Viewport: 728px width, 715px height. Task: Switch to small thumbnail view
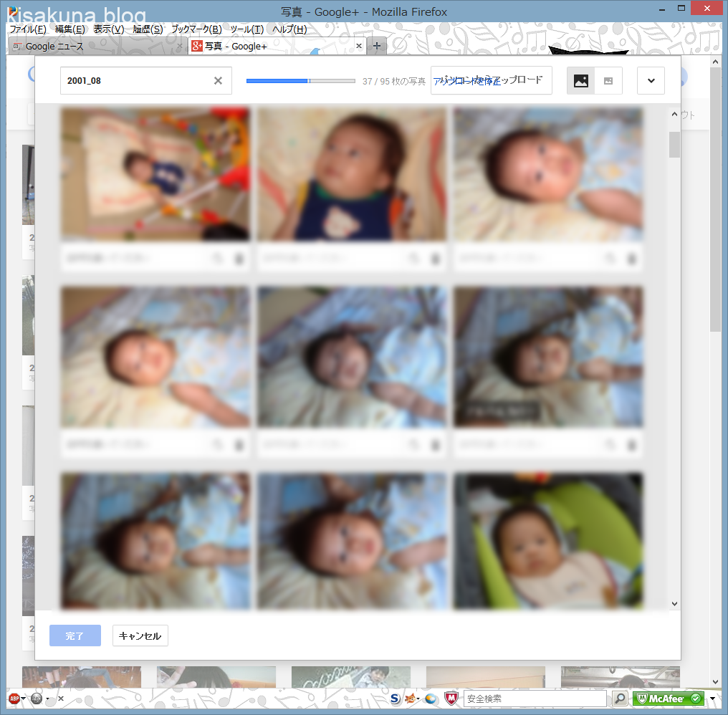(608, 81)
